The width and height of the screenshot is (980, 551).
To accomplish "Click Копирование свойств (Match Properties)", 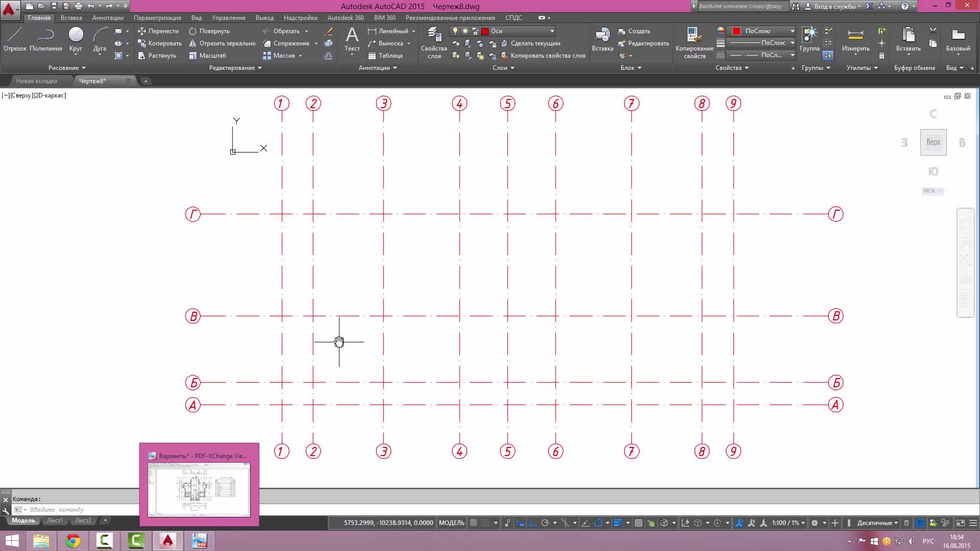I will tap(694, 43).
